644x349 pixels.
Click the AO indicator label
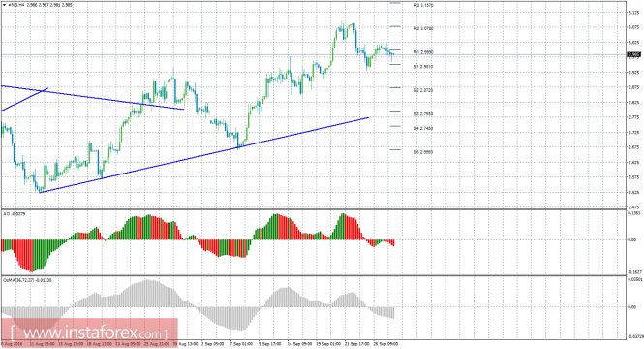pyautogui.click(x=9, y=213)
